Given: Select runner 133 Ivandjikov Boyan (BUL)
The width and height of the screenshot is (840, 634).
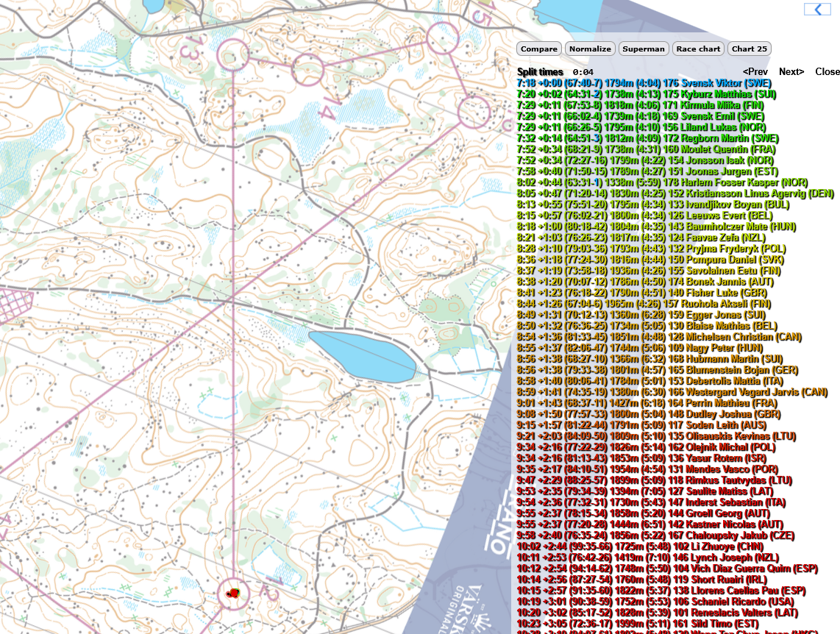Looking at the screenshot, I should point(653,204).
